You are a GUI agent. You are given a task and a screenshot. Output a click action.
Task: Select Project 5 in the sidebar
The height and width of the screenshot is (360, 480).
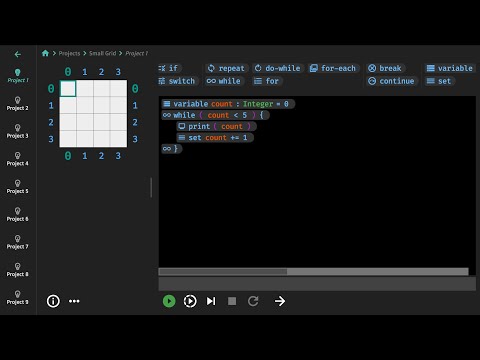(18, 187)
